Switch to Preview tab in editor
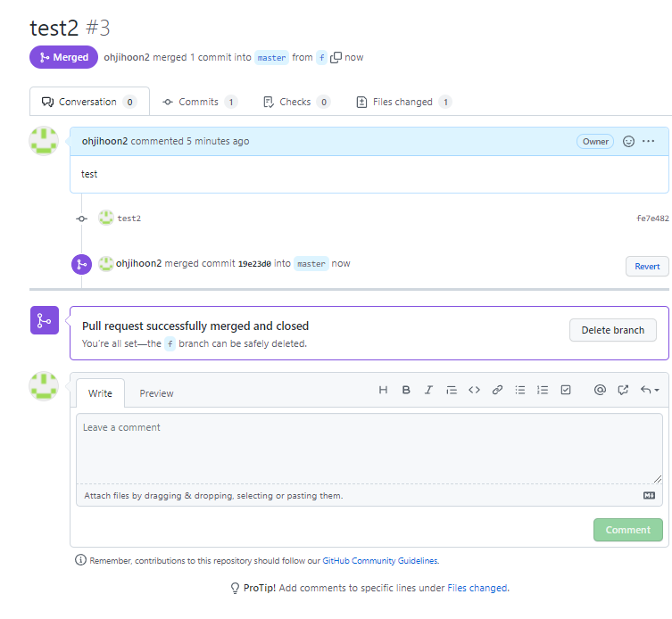The height and width of the screenshot is (619, 672). click(x=156, y=393)
